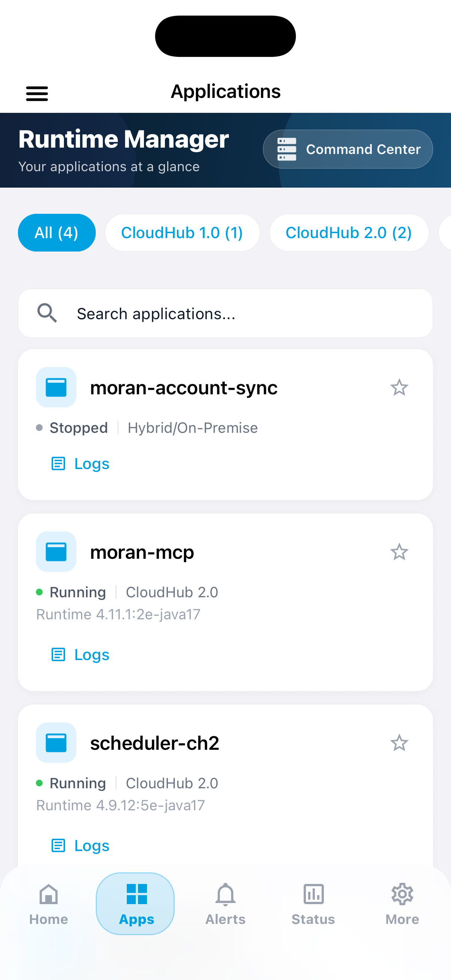Image resolution: width=451 pixels, height=980 pixels.
Task: Tap the Runtime Manager heading
Action: 124,139
